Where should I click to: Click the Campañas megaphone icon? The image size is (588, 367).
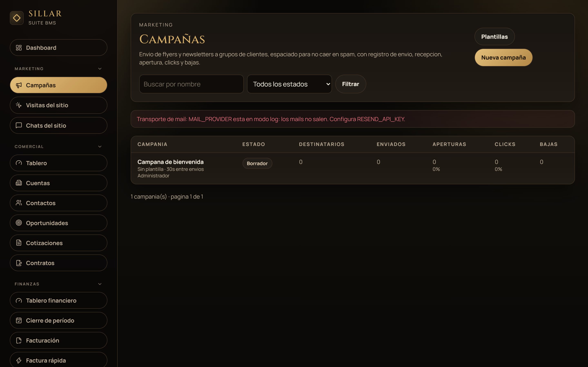pos(19,85)
